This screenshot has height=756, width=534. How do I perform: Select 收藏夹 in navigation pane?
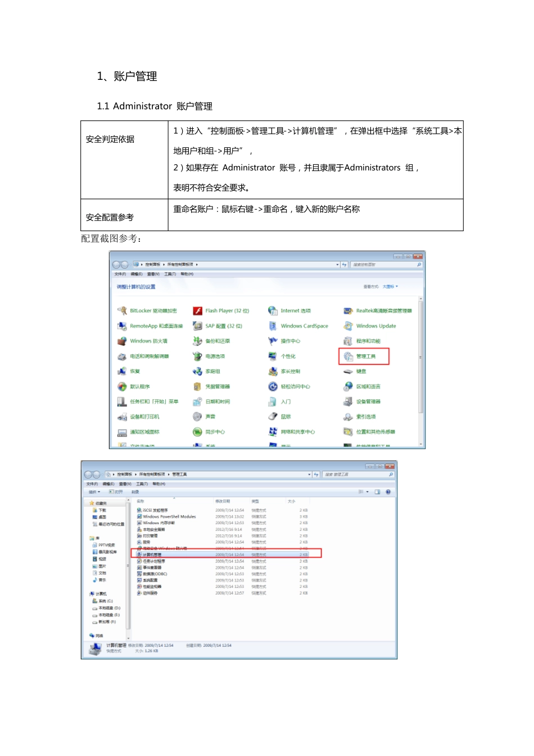[98, 503]
